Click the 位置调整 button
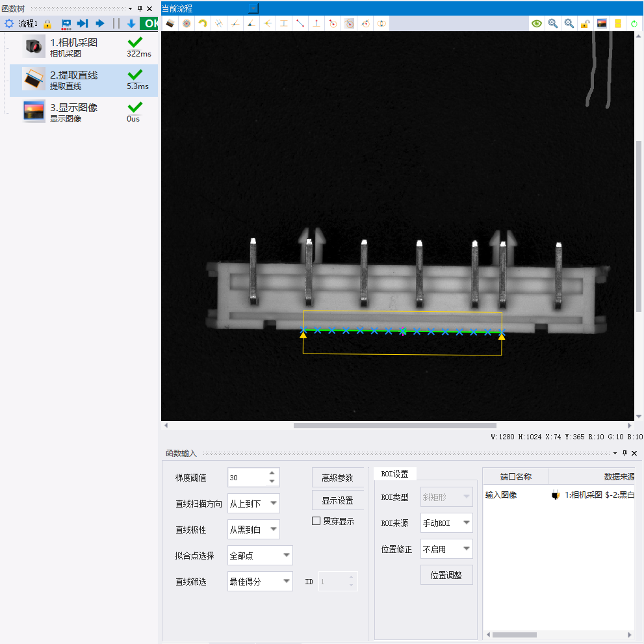644x644 pixels. click(x=446, y=575)
